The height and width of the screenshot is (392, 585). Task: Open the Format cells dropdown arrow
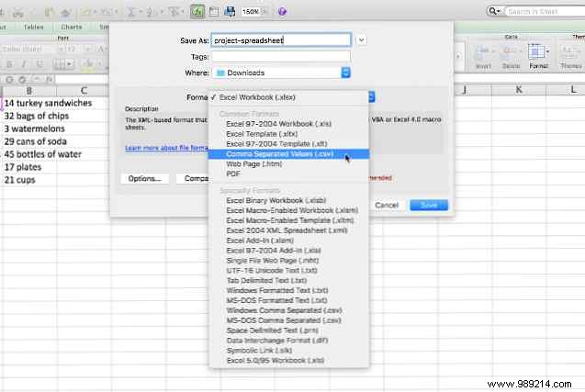547,51
